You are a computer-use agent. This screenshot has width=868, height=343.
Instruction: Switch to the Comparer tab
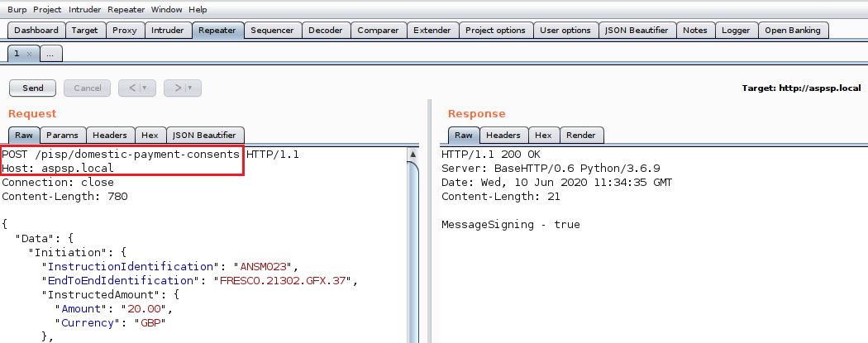click(378, 31)
